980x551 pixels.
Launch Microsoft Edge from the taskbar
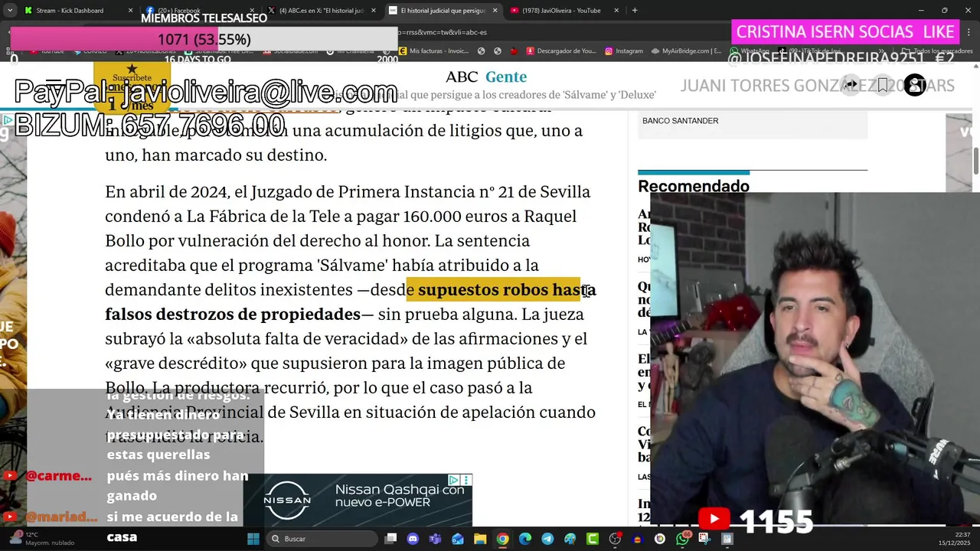525,539
